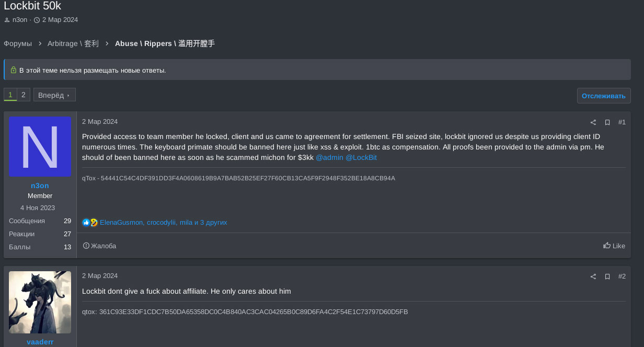Click share icon on post #1
Image resolution: width=644 pixels, height=347 pixels.
click(593, 122)
